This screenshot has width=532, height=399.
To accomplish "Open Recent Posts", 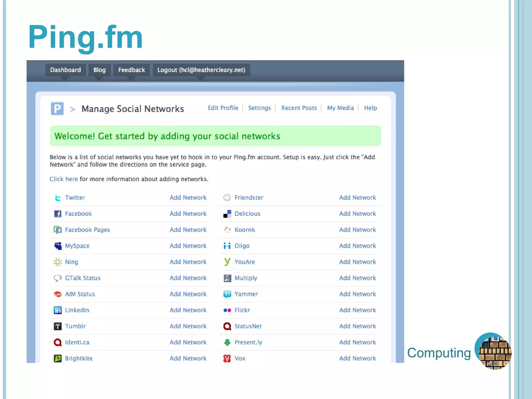I will click(299, 108).
